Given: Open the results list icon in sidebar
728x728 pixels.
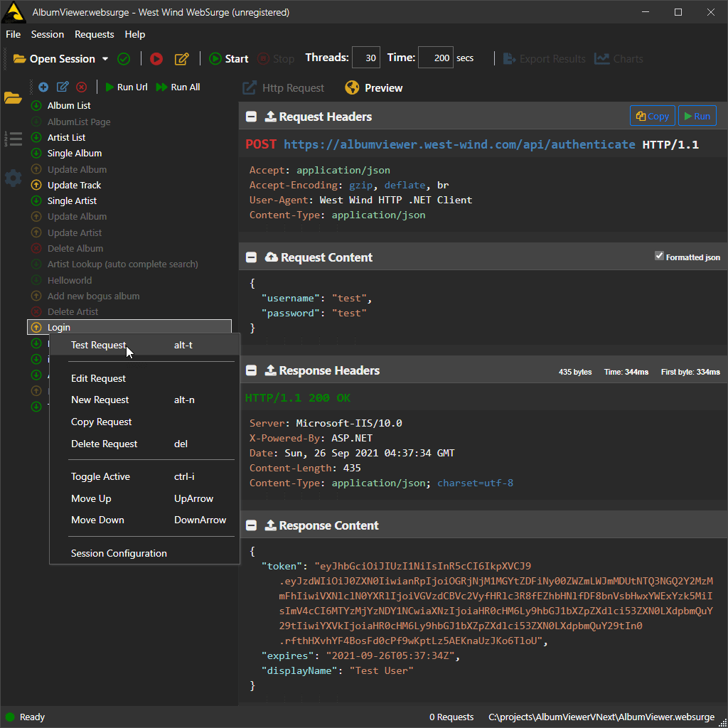Looking at the screenshot, I should coord(13,139).
